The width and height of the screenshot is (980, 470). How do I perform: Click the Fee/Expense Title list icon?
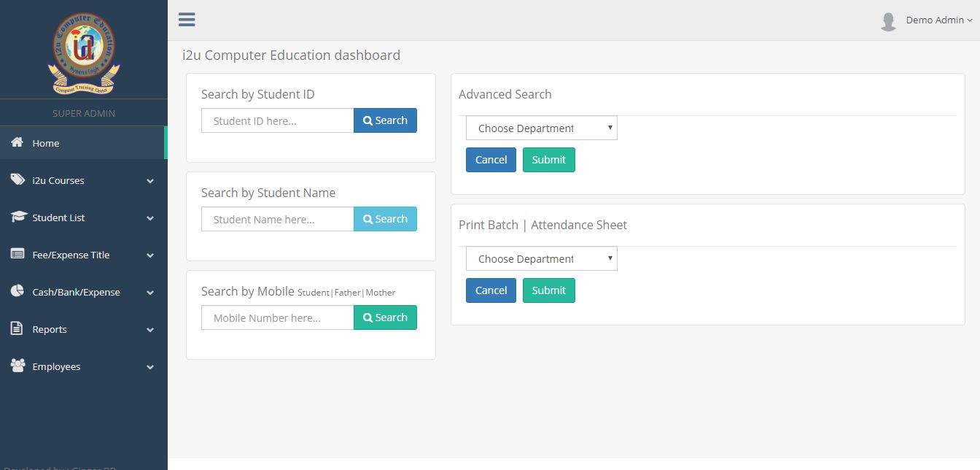(17, 254)
